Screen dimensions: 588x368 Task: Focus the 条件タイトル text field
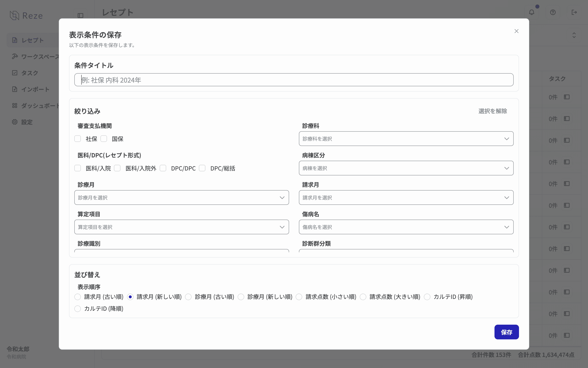click(x=294, y=80)
